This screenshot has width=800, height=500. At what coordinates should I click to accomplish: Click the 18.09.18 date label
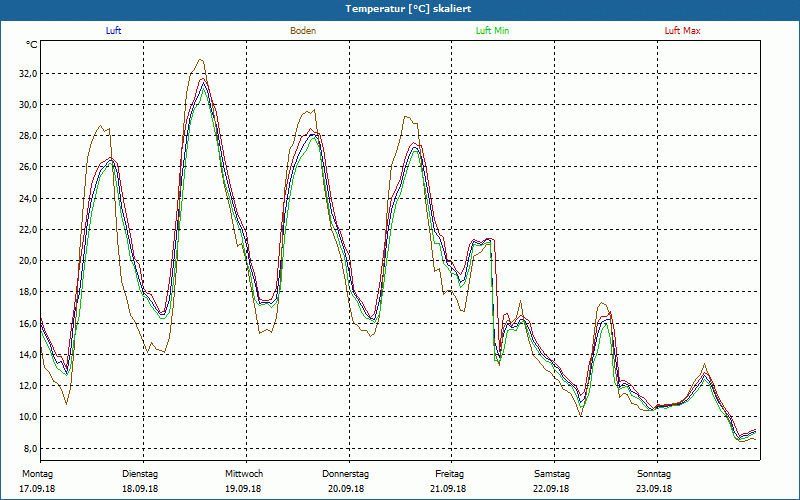tap(140, 489)
